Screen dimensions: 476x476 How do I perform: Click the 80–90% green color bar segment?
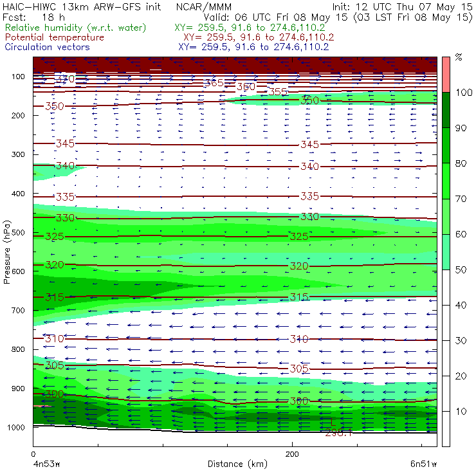coord(446,145)
